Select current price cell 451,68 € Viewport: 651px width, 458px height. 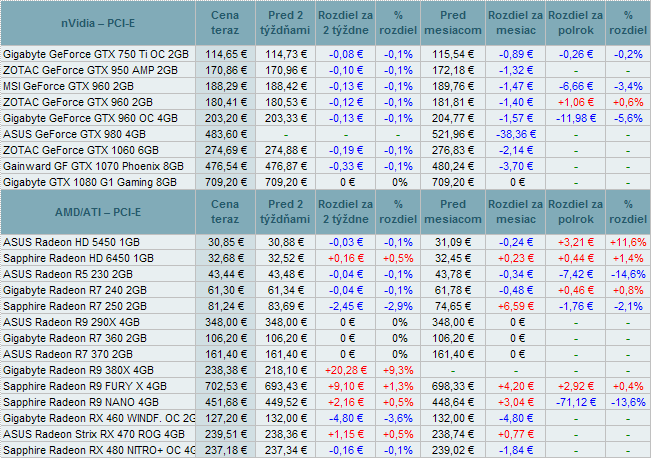[x=225, y=402]
